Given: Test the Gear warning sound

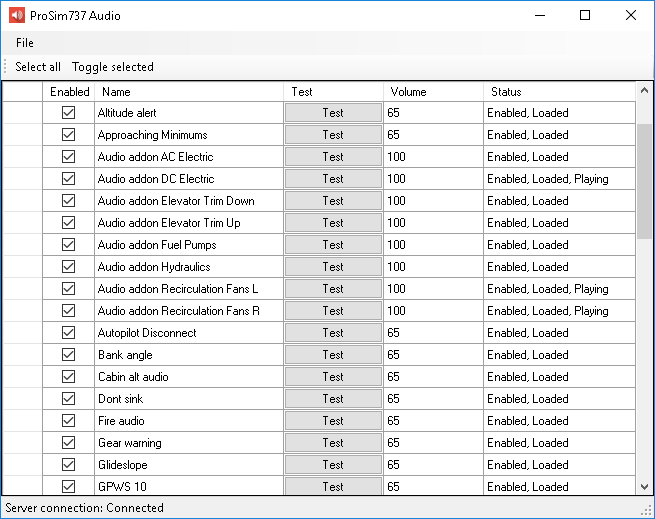Looking at the screenshot, I should pyautogui.click(x=333, y=443).
